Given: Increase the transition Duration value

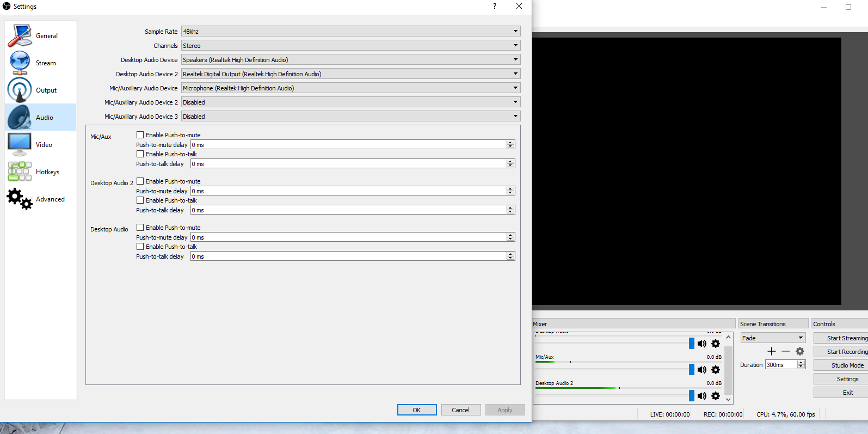Looking at the screenshot, I should coord(801,363).
